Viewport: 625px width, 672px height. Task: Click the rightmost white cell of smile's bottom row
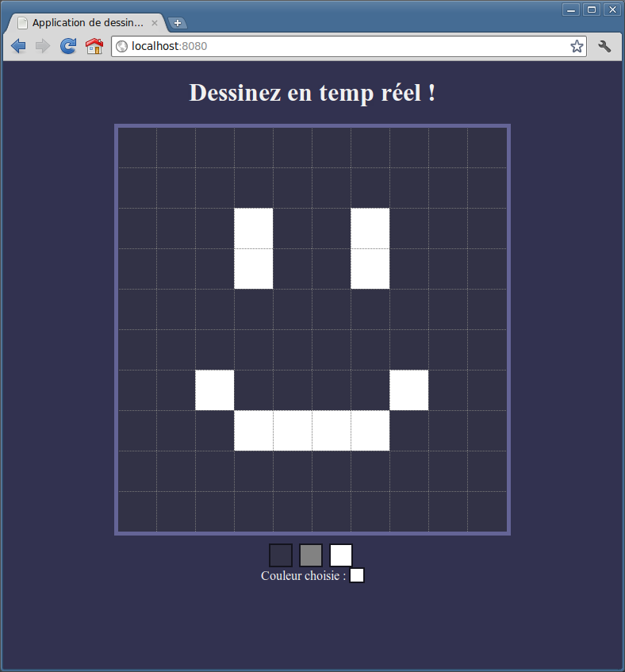370,431
